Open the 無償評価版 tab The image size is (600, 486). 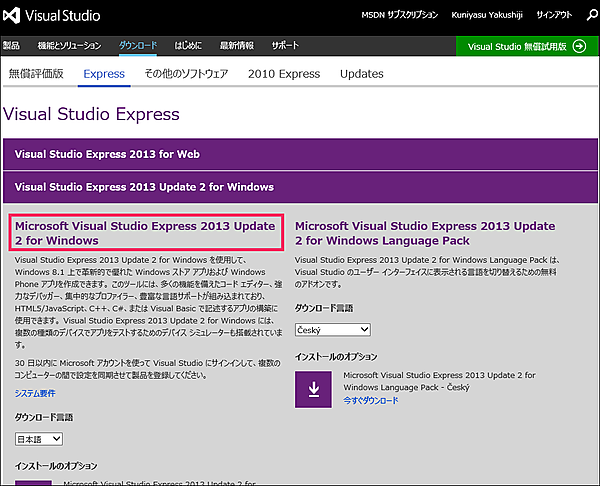coord(36,74)
